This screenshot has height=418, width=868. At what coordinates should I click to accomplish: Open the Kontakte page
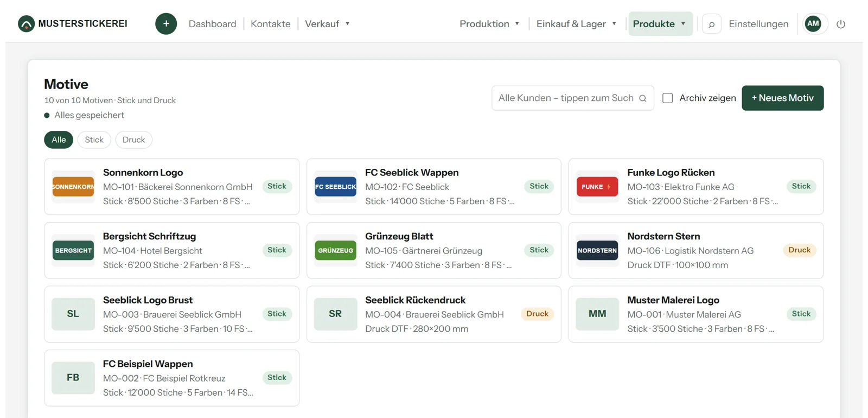pos(271,24)
